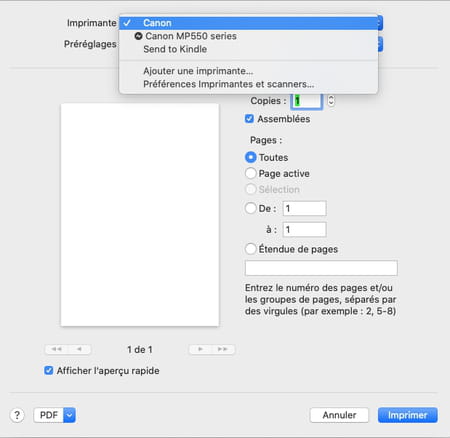450x438 pixels.
Task: Jump to last page in preview
Action: coord(223,349)
